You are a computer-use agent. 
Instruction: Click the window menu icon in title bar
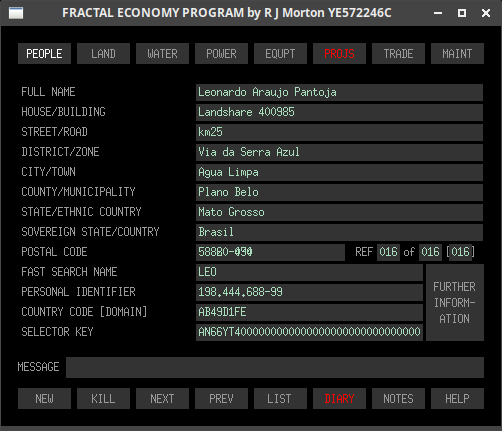(16, 13)
